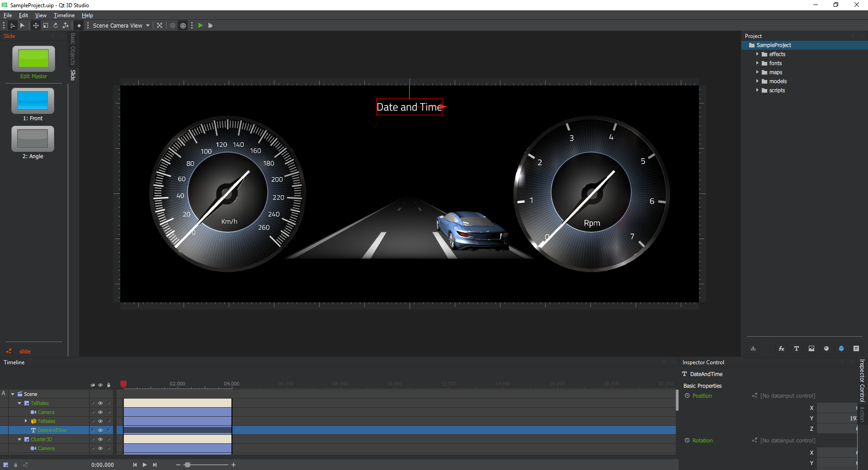This screenshot has width=868, height=470.
Task: Toggle visibility eye for DateAndTime row
Action: (100, 430)
